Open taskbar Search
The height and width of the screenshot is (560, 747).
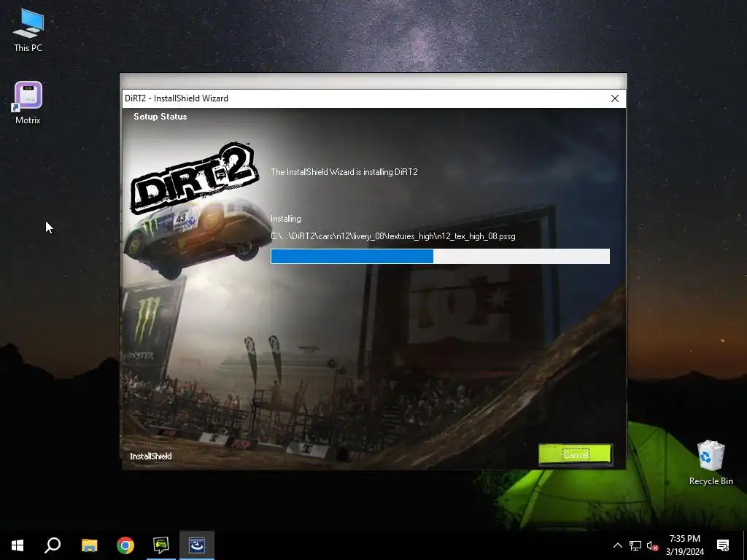point(53,545)
